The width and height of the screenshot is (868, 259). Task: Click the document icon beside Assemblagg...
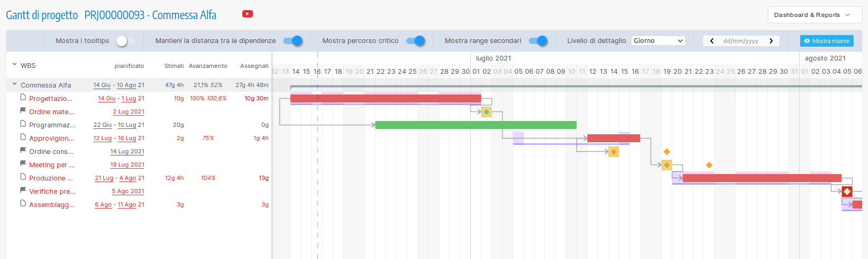tap(23, 203)
